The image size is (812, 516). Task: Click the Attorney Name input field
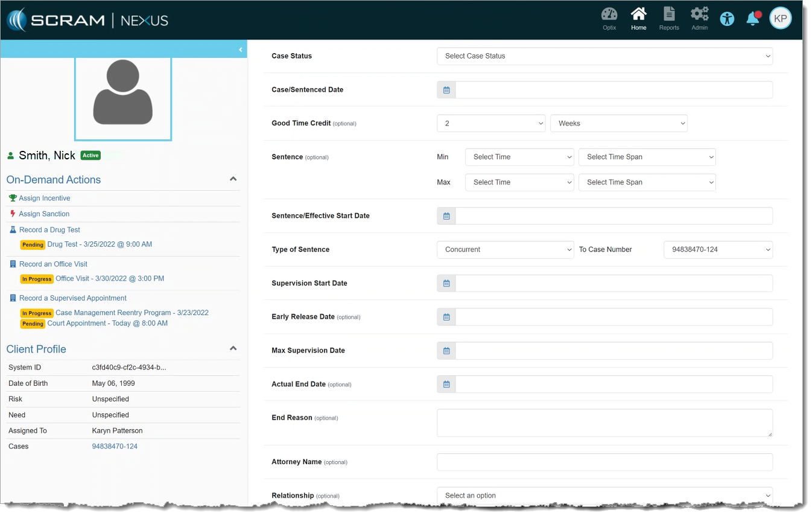coord(604,462)
